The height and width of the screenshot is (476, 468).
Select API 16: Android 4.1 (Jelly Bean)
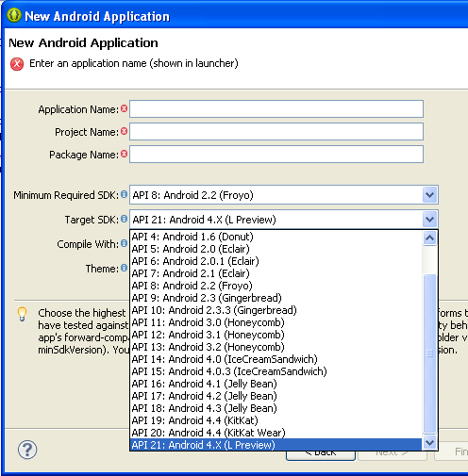coord(276,384)
